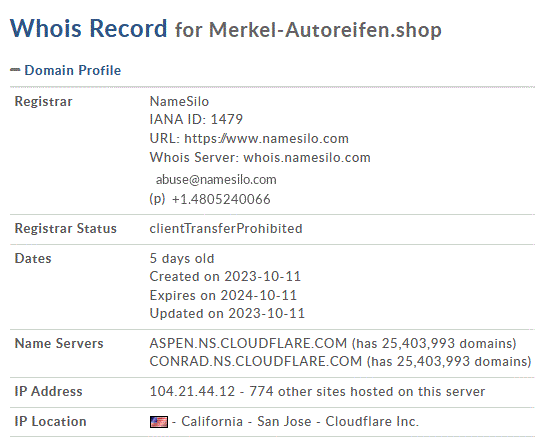Click the US flag icon in IP Location
The width and height of the screenshot is (536, 439).
159,422
